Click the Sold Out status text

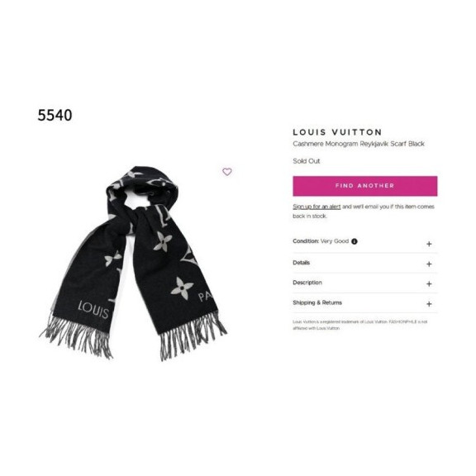307,161
